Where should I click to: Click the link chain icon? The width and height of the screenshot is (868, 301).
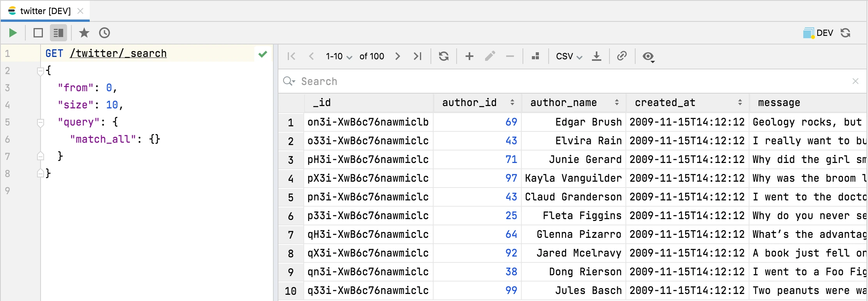622,56
